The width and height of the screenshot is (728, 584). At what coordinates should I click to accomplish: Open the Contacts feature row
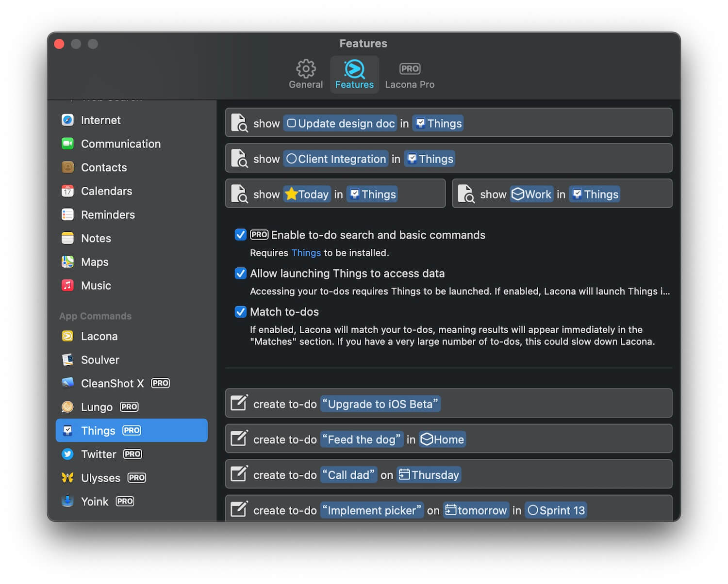tap(132, 167)
